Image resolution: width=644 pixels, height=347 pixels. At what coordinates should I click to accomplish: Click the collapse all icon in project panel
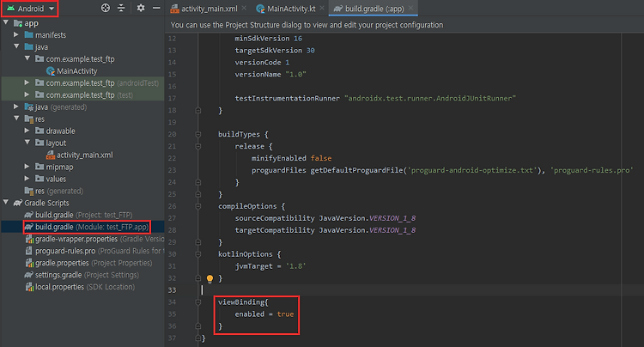click(121, 8)
